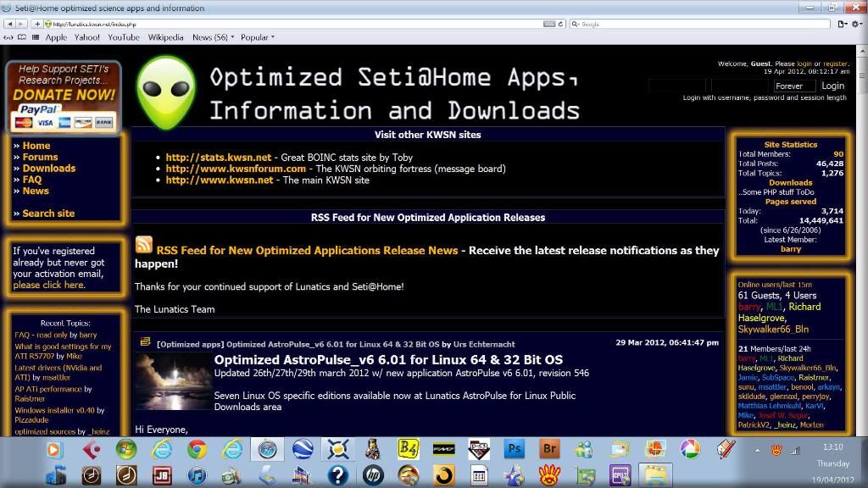The height and width of the screenshot is (488, 868).
Task: Go back with the browser back arrow
Action: pos(9,24)
